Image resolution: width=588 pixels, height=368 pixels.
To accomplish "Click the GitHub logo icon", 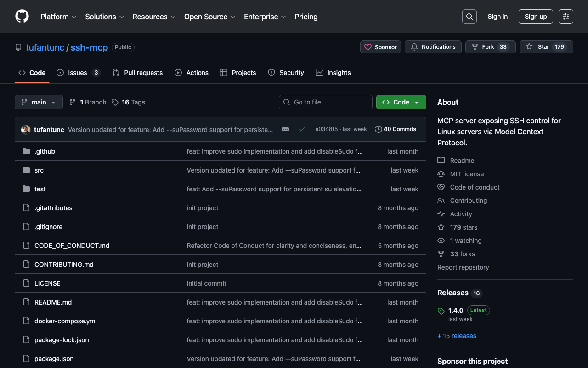I will pyautogui.click(x=22, y=17).
